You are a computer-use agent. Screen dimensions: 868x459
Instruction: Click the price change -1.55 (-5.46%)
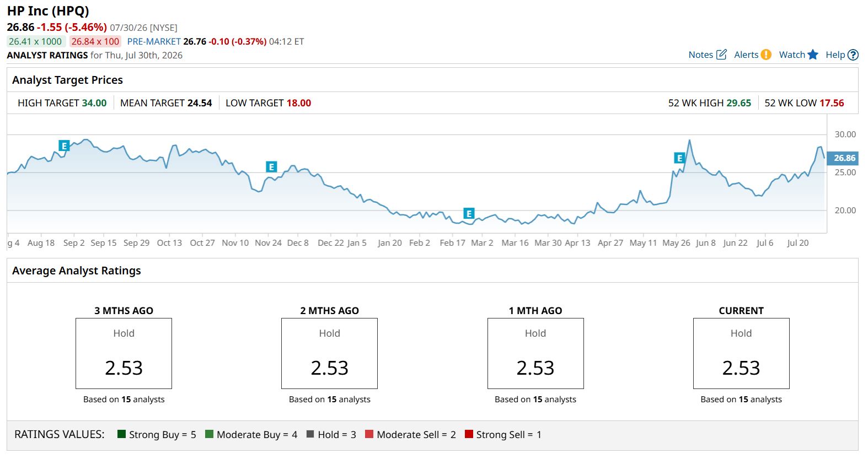pos(72,27)
